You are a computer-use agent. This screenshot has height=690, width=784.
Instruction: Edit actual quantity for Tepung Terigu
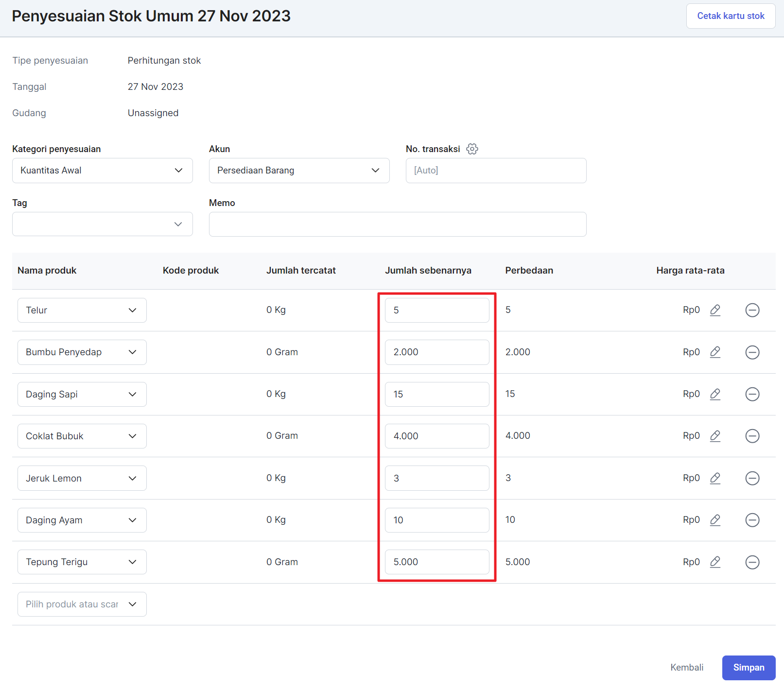pyautogui.click(x=437, y=562)
